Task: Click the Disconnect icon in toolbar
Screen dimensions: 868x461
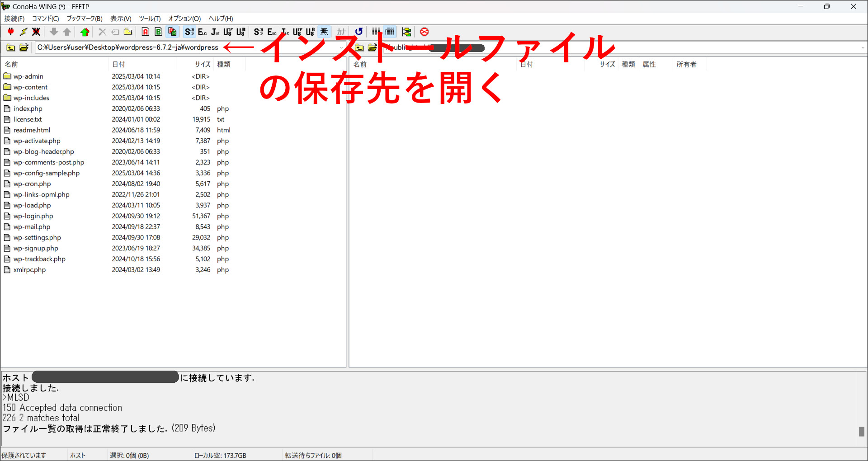Action: [36, 32]
